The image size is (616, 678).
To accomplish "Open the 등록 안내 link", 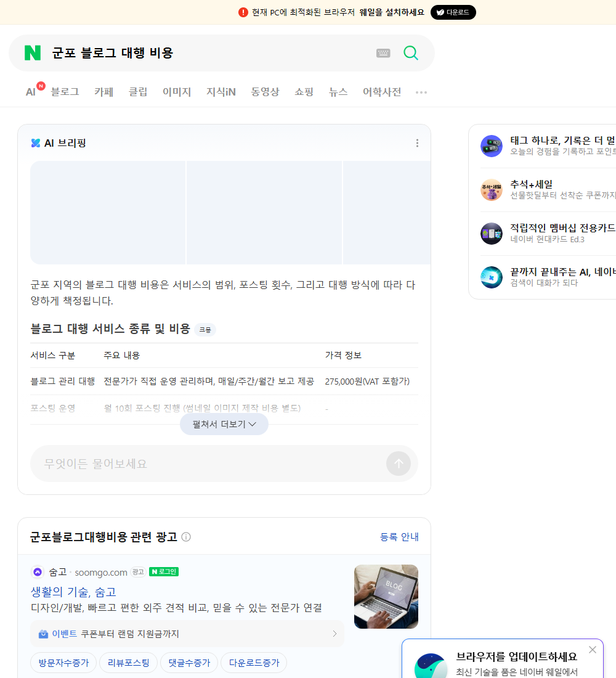I will [x=399, y=537].
